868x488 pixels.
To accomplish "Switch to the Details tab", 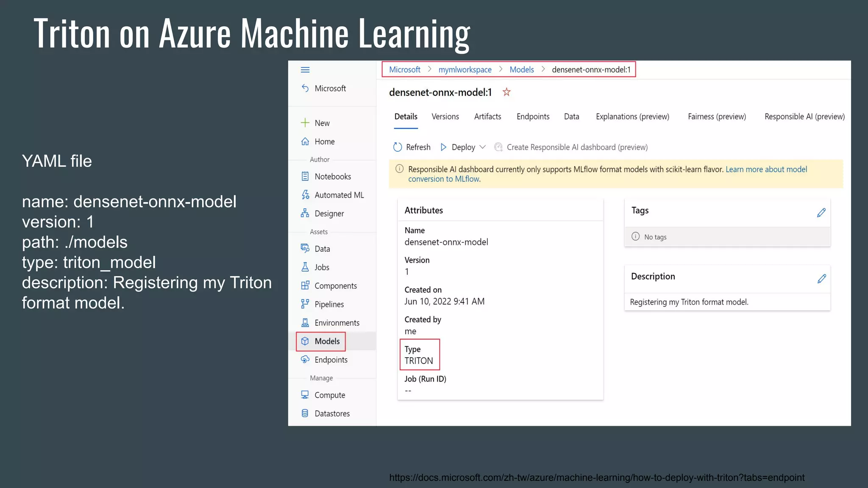I will pyautogui.click(x=406, y=116).
